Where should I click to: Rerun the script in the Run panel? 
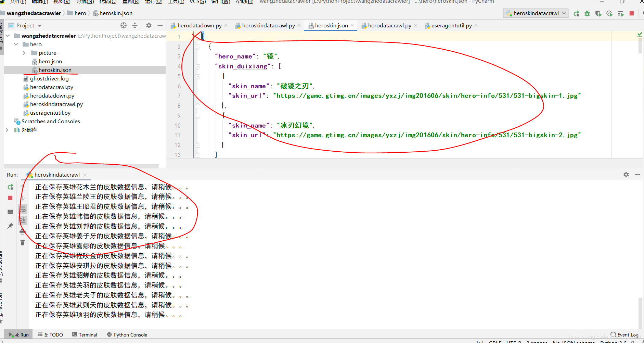(10, 187)
